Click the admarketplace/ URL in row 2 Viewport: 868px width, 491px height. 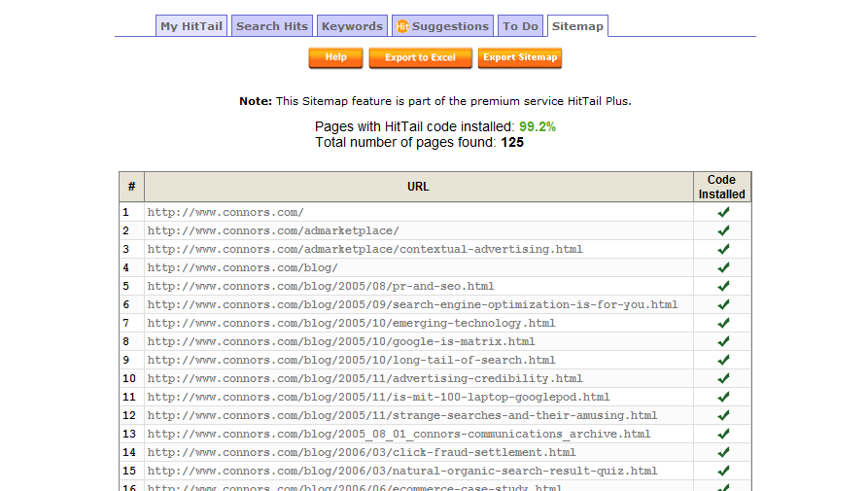(x=273, y=230)
